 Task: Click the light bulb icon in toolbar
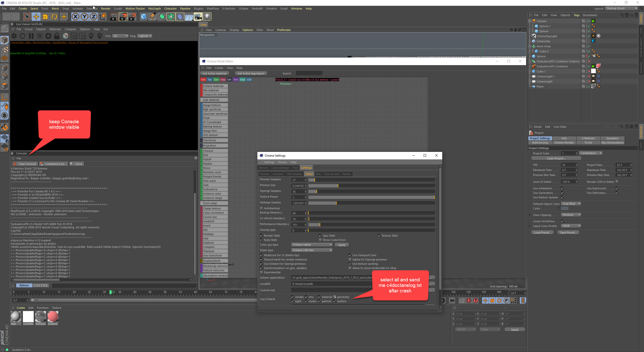[x=207, y=17]
